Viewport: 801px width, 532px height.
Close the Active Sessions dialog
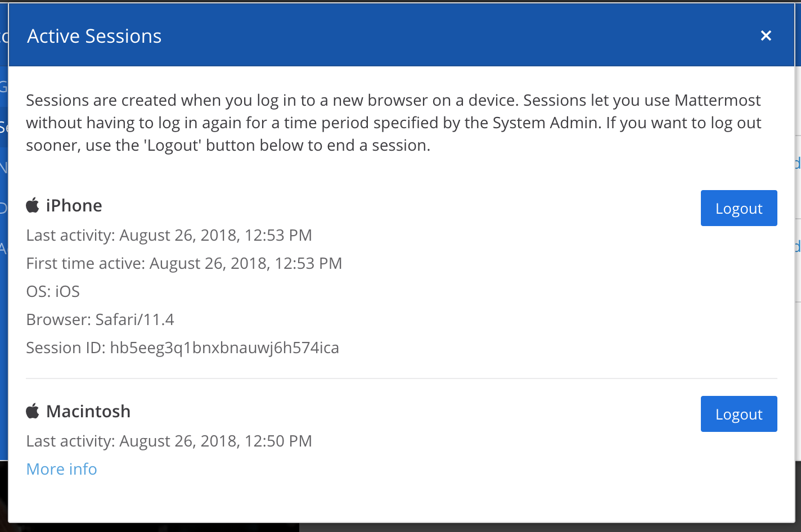pos(766,35)
